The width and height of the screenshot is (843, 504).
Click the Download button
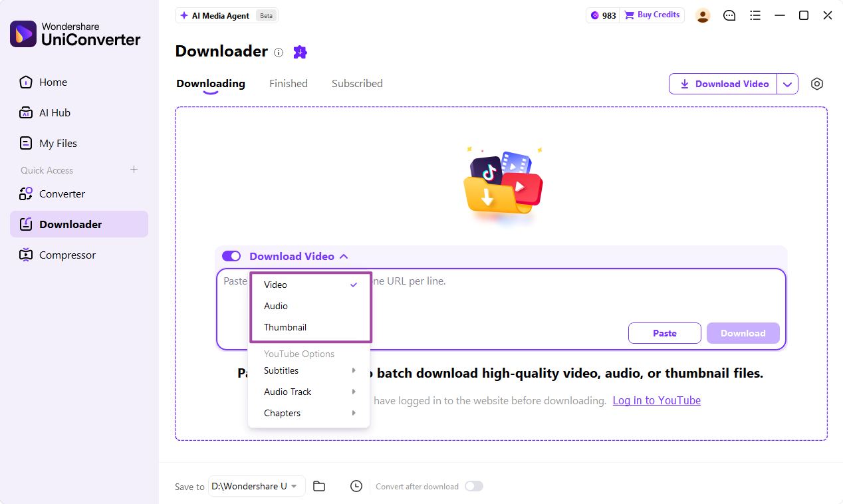tap(743, 333)
